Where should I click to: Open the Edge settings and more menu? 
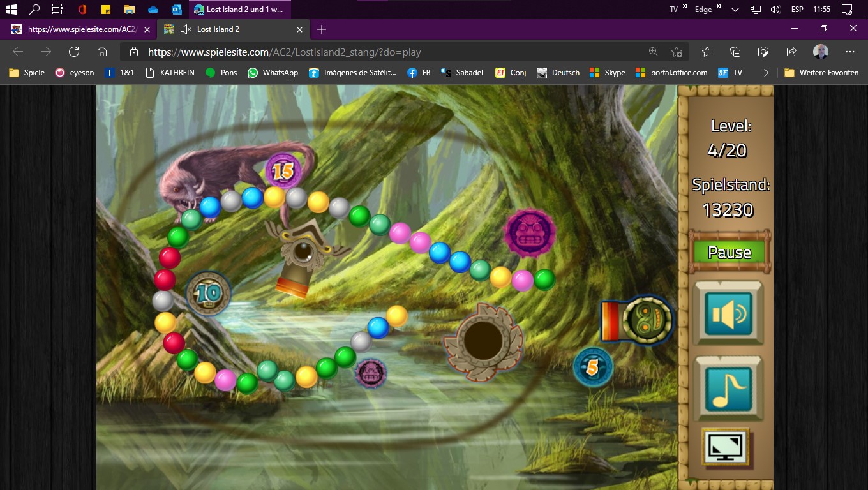click(850, 52)
